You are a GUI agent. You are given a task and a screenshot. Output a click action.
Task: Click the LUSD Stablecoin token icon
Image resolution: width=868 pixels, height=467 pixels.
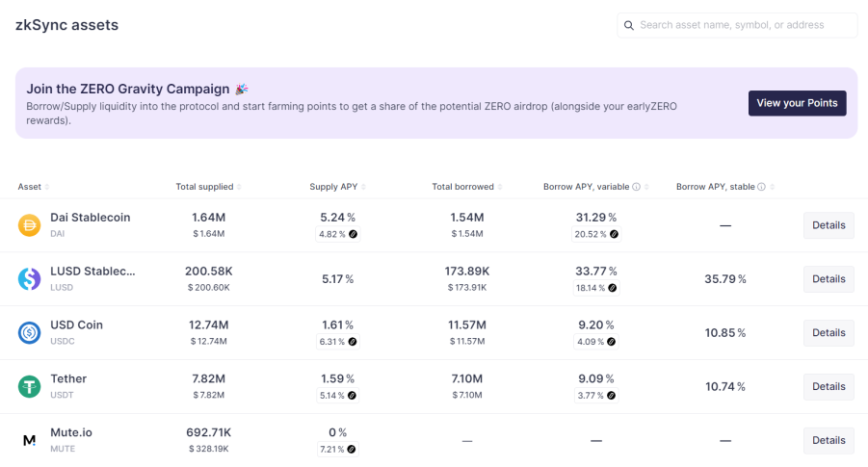29,279
